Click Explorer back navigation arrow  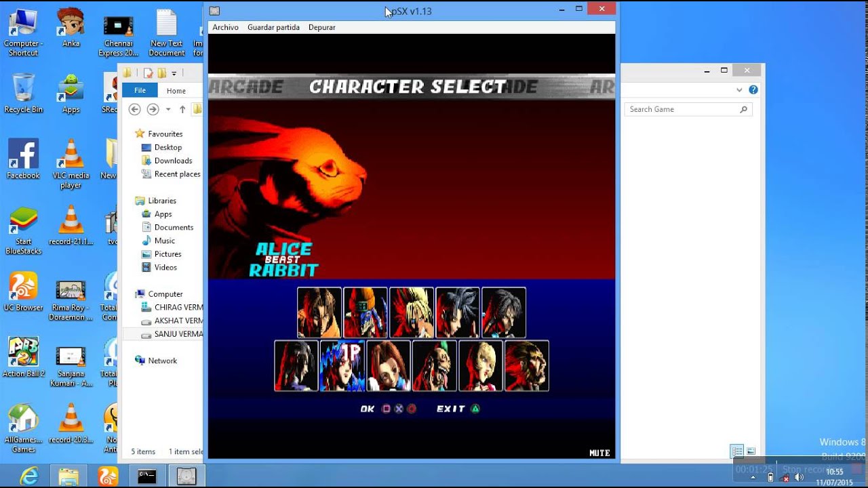(134, 109)
